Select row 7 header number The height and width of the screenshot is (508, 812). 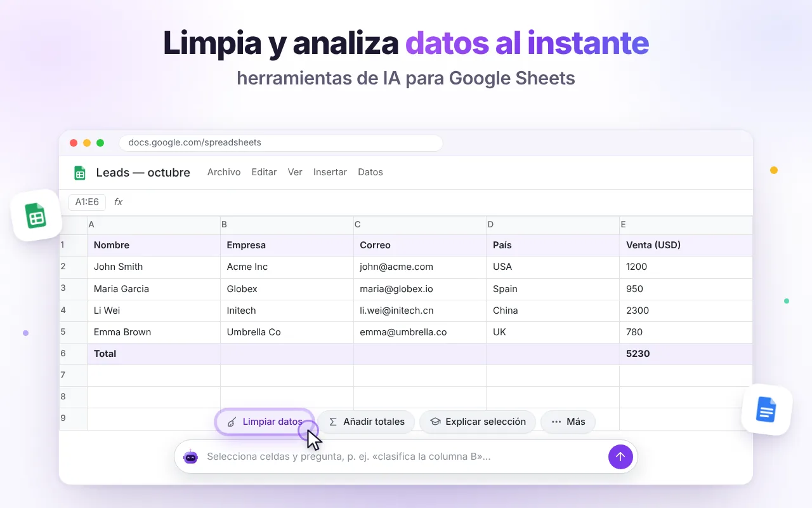(x=73, y=375)
